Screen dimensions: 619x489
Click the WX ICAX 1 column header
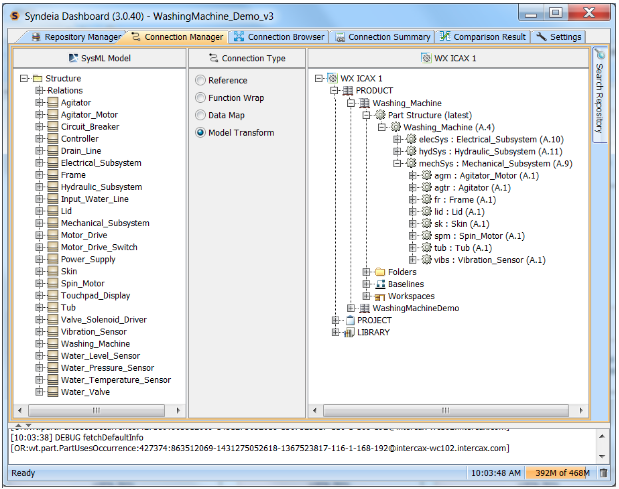click(448, 58)
